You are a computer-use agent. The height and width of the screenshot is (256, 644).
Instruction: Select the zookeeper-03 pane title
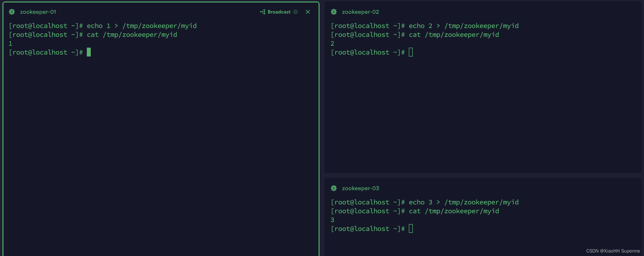click(360, 188)
